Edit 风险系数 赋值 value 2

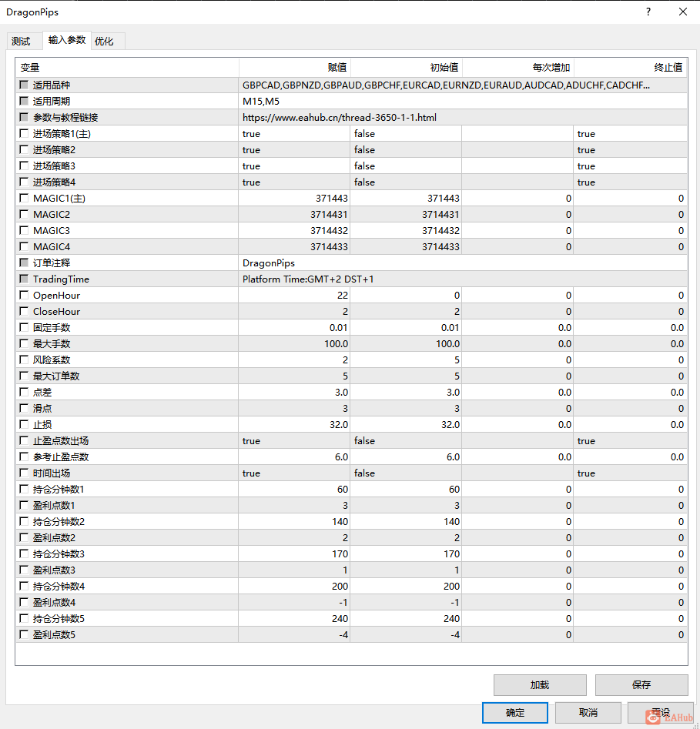(x=294, y=359)
